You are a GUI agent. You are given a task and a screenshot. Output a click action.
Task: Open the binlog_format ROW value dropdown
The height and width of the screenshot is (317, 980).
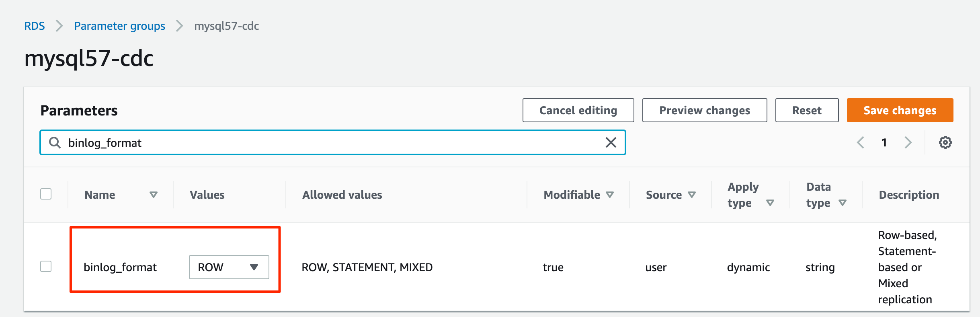(x=229, y=267)
